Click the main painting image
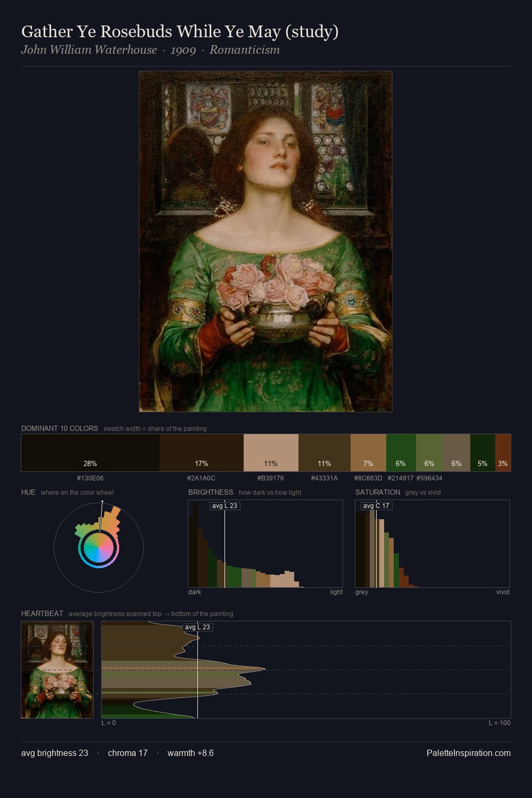The image size is (532, 798). [x=265, y=242]
